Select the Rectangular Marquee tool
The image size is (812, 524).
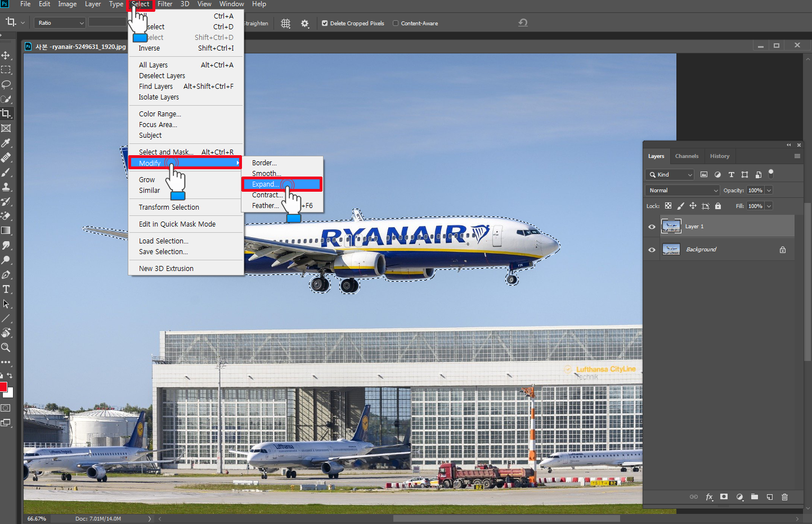6,70
